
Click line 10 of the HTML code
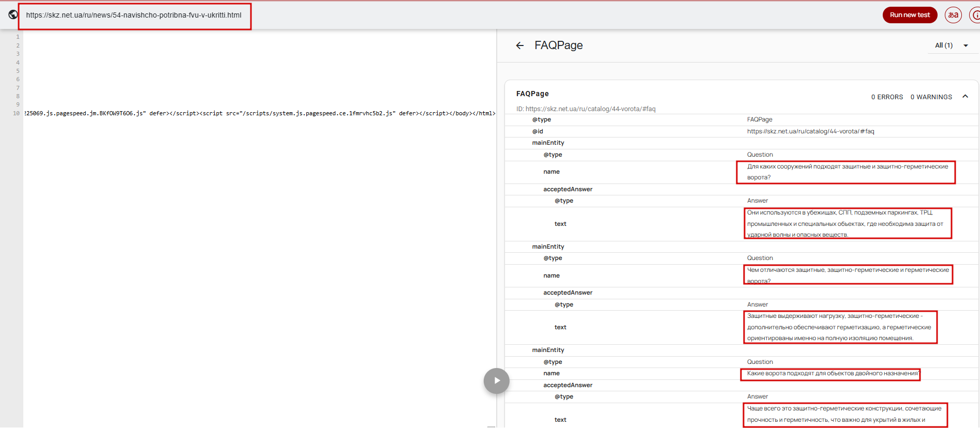click(x=260, y=114)
